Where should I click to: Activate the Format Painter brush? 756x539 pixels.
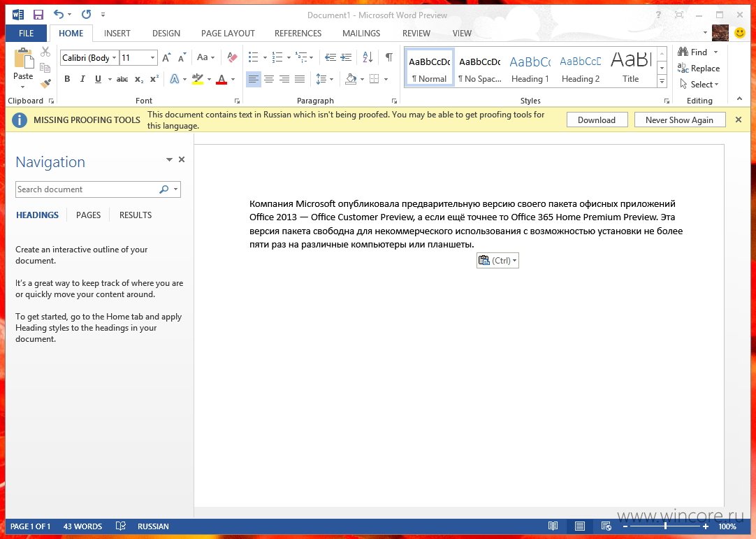point(45,83)
